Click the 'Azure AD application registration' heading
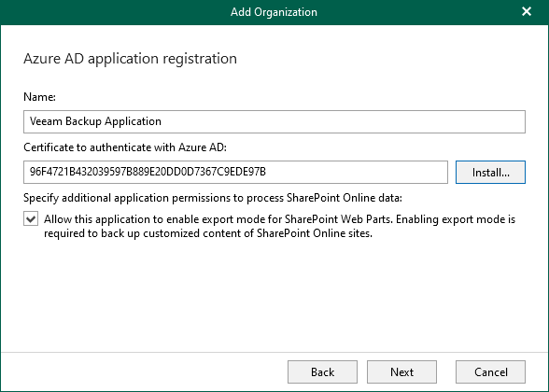This screenshot has height=392, width=549. click(131, 59)
